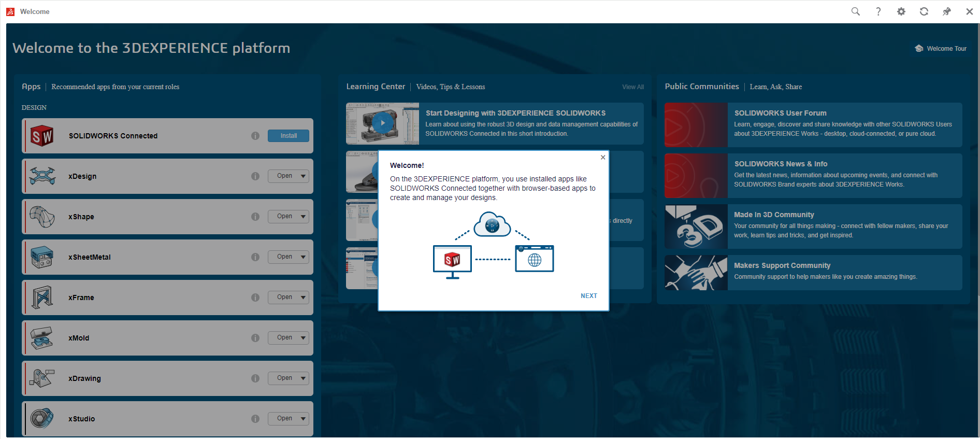Open SOLIDWORKS User Forum community
The image size is (980, 439).
coord(813,125)
